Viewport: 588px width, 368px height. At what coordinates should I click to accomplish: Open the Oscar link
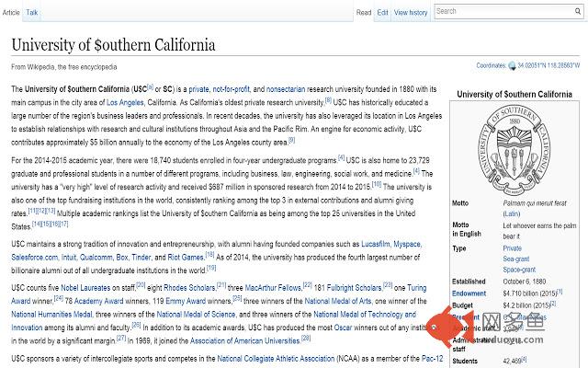click(343, 328)
